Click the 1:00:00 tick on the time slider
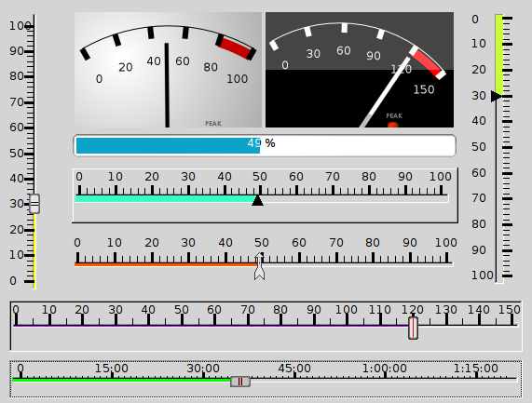This screenshot has width=532, height=403. (385, 374)
